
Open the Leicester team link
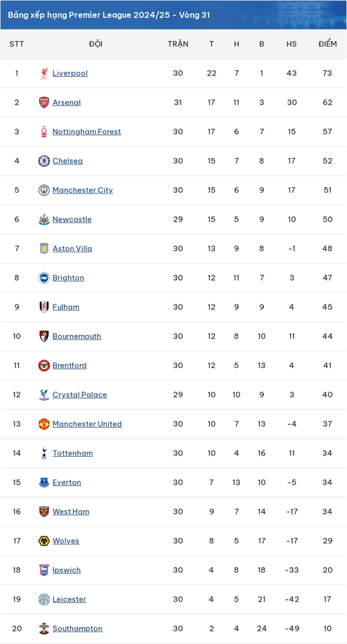69,599
